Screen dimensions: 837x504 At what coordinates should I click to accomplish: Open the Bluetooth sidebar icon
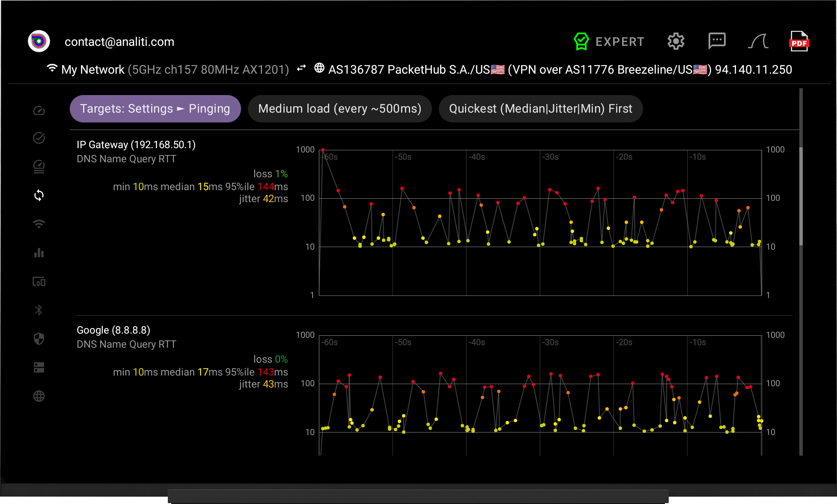pyautogui.click(x=39, y=310)
